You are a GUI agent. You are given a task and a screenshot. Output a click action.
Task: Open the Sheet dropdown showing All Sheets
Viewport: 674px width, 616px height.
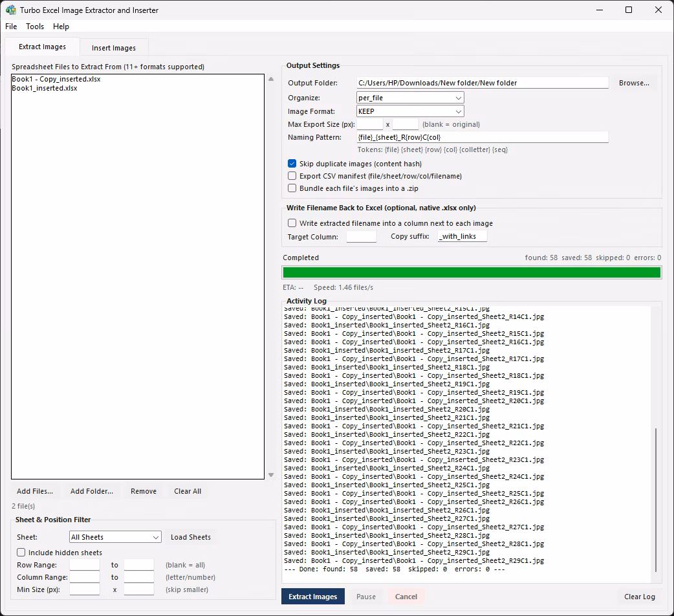pos(115,537)
